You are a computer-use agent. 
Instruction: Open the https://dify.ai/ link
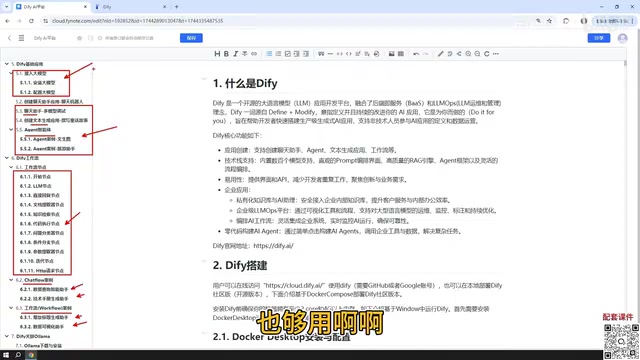(x=273, y=246)
